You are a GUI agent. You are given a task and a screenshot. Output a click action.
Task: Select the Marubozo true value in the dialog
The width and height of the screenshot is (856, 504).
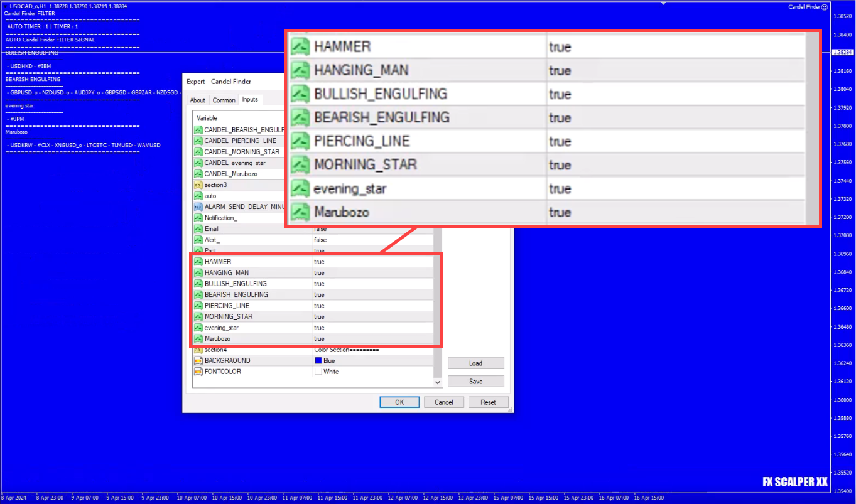tap(319, 338)
